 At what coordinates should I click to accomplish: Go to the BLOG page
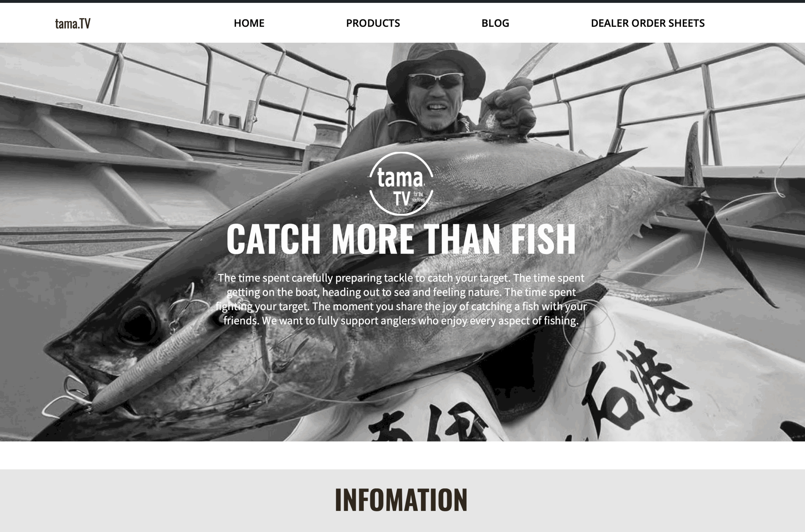(495, 23)
